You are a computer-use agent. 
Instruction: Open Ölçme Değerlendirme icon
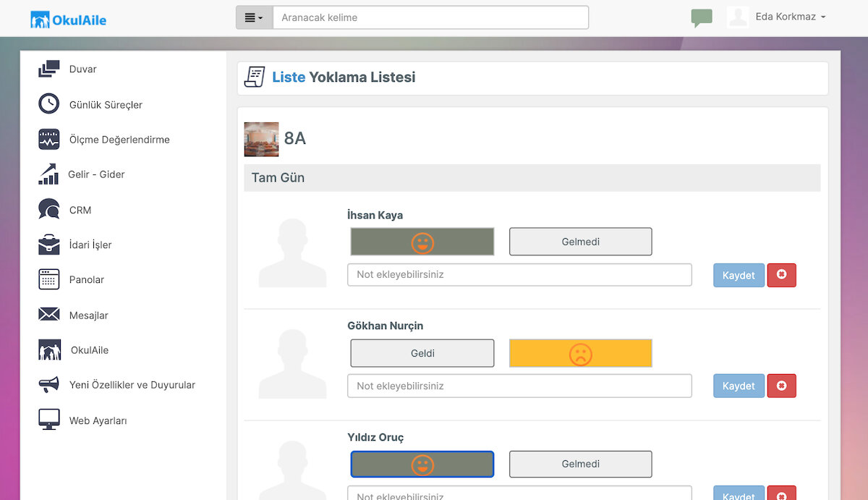[x=48, y=139]
